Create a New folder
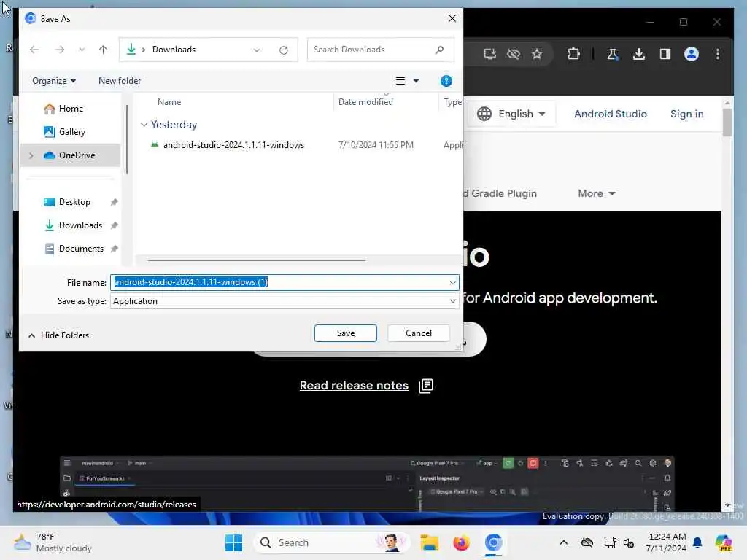This screenshot has height=560, width=747. [120, 81]
